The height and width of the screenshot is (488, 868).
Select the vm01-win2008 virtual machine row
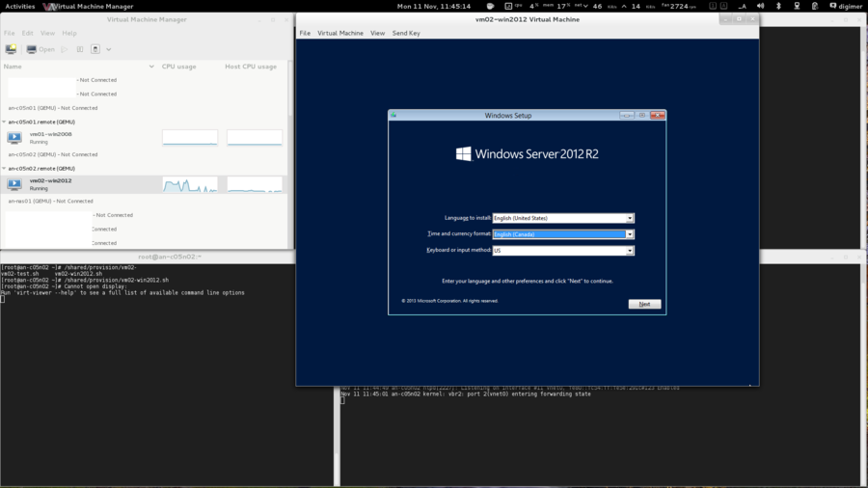[x=144, y=138]
